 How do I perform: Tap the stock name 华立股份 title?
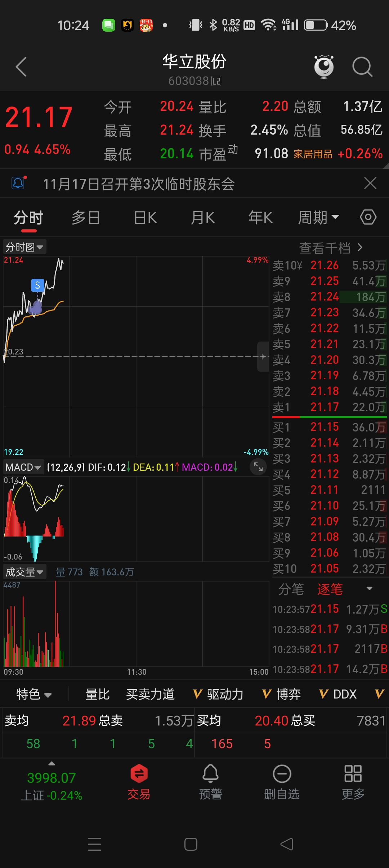pos(194,61)
